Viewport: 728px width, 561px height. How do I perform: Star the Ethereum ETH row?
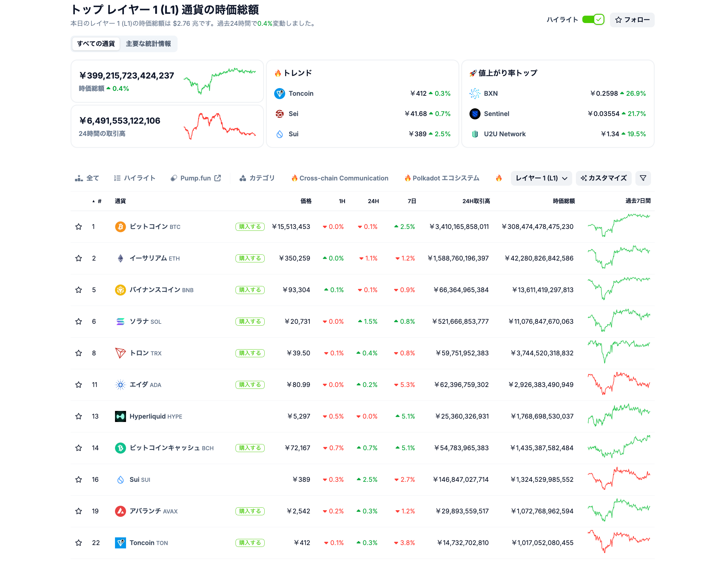coord(79,258)
